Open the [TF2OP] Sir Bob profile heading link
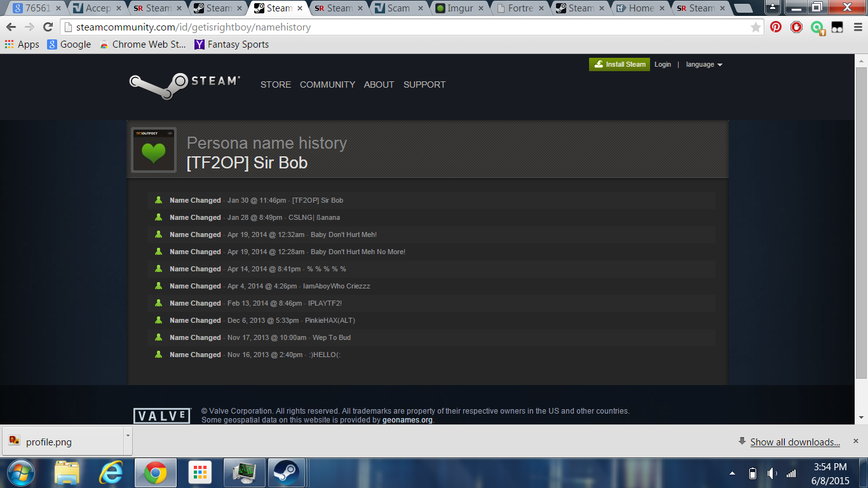This screenshot has height=488, width=868. click(x=247, y=163)
